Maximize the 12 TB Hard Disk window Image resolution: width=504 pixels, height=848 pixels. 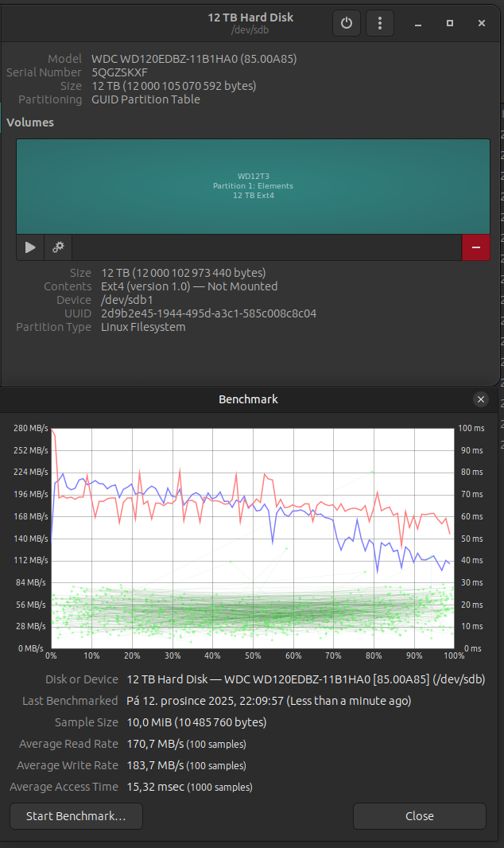pos(450,24)
